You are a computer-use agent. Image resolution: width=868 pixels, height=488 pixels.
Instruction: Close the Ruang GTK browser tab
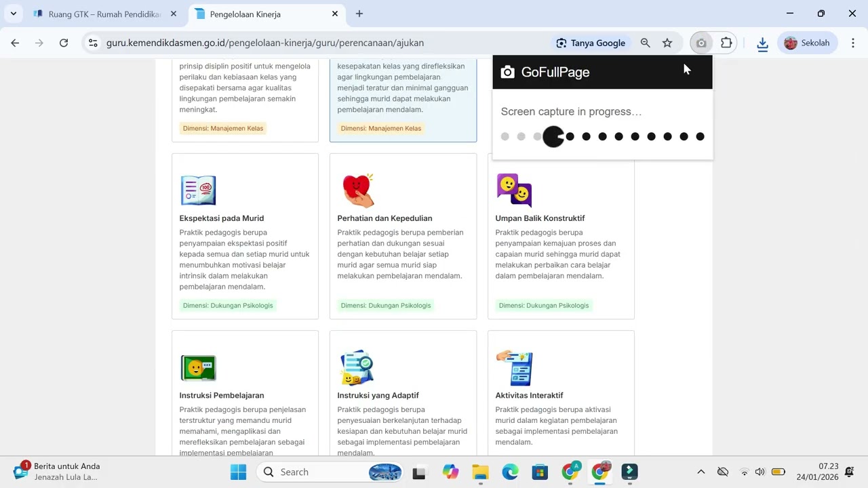[174, 14]
